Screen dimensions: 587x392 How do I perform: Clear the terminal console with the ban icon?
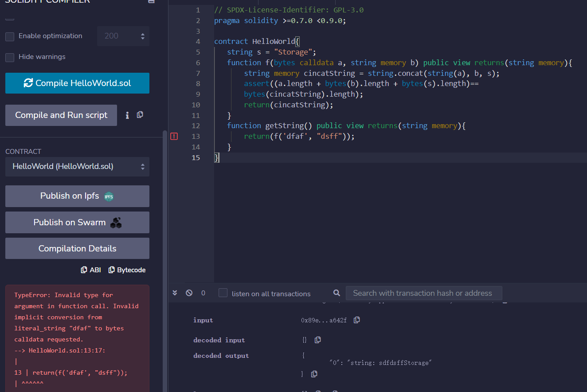point(189,293)
